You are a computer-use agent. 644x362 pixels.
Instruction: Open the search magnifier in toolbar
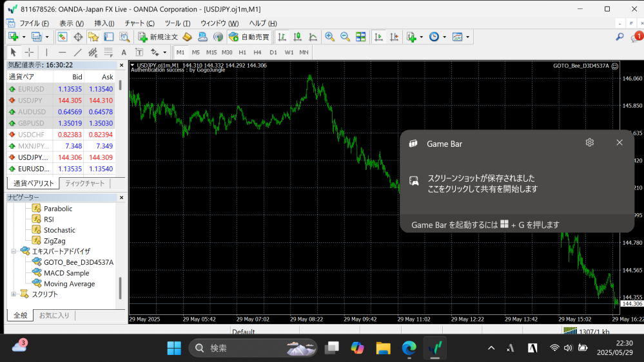point(620,37)
